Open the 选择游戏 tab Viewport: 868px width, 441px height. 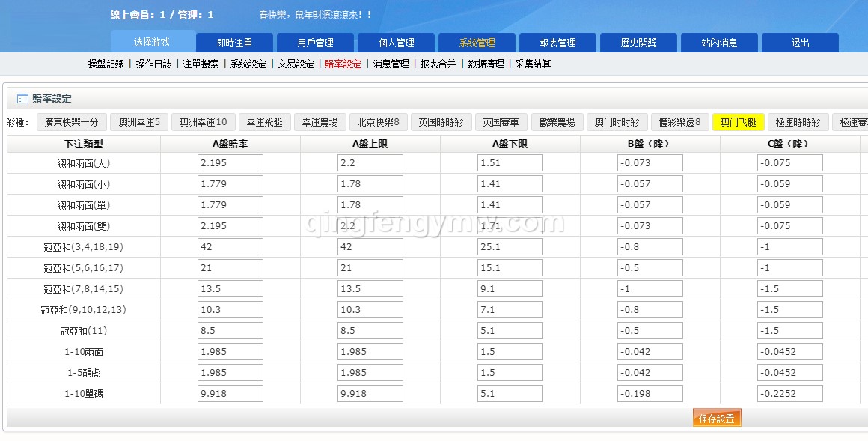tap(152, 42)
